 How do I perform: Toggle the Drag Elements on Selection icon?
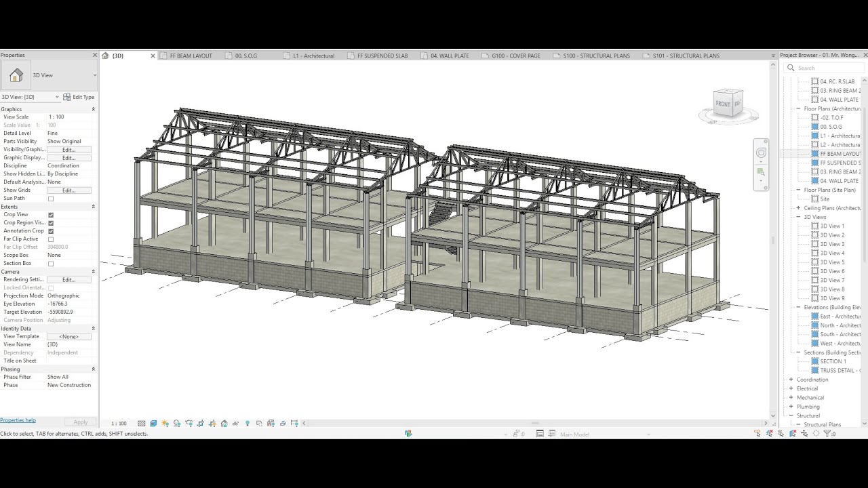coord(804,434)
